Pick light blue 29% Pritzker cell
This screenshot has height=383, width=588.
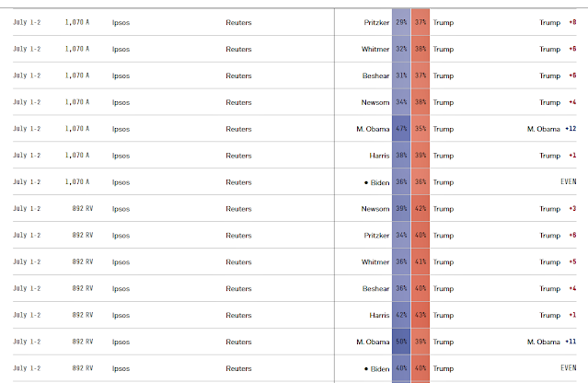pyautogui.click(x=401, y=22)
